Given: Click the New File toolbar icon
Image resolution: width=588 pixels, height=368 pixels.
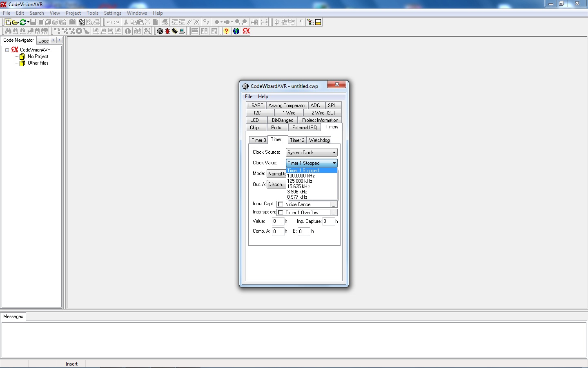Looking at the screenshot, I should tap(8, 22).
